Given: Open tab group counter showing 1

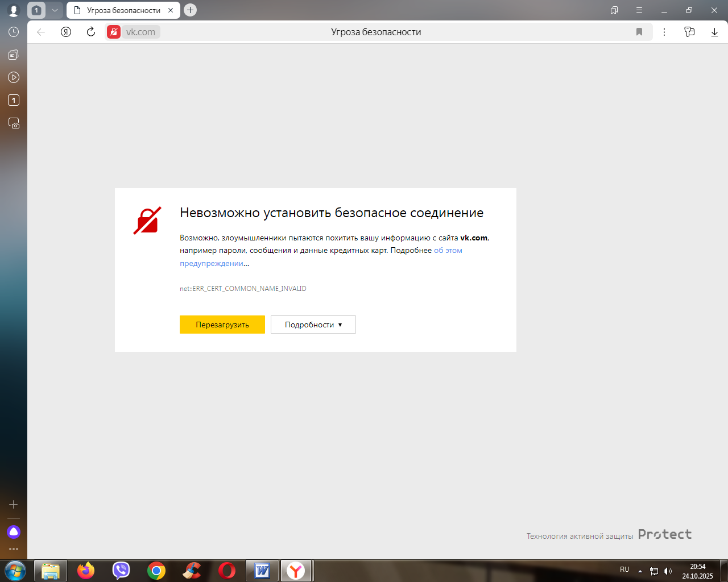Looking at the screenshot, I should pos(36,10).
